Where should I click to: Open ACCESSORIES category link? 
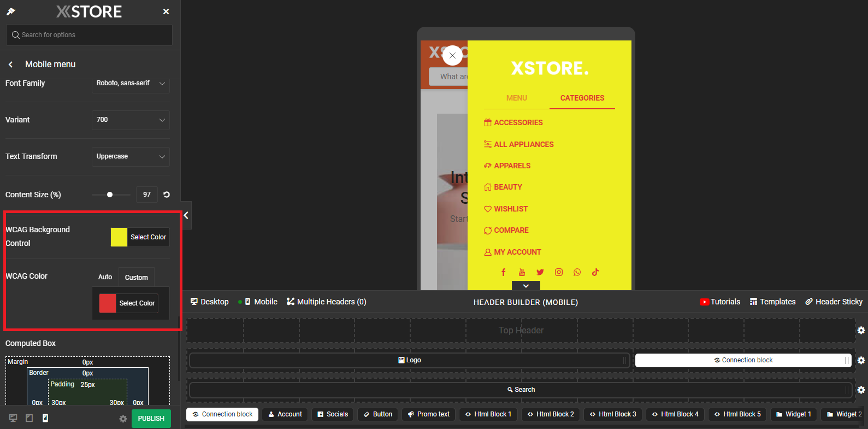point(513,123)
